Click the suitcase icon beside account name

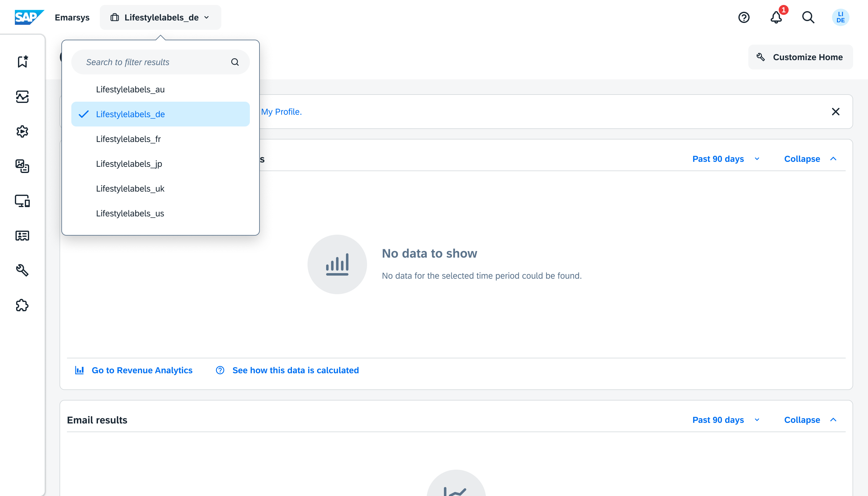click(115, 17)
